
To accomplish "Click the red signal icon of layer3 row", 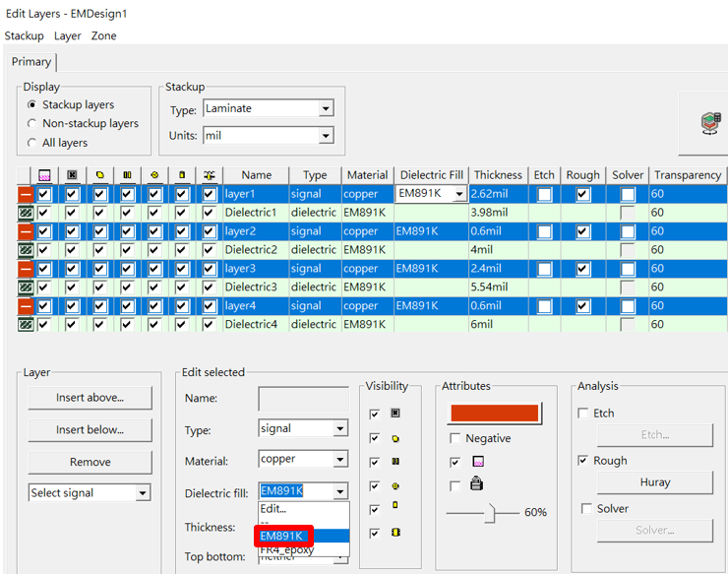I will click(26, 268).
